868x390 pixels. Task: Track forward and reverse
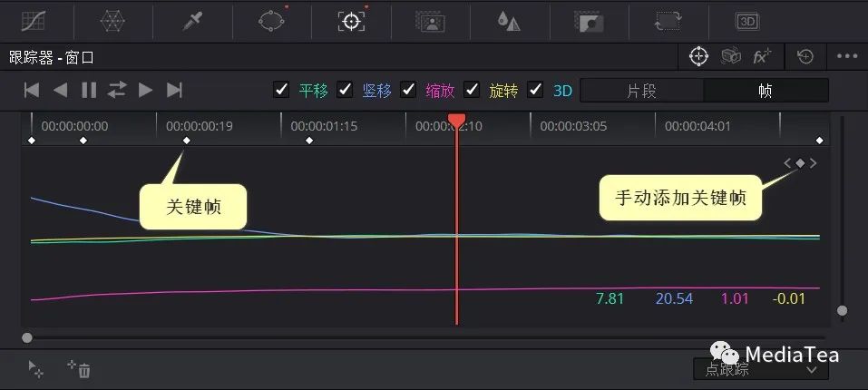click(x=117, y=90)
